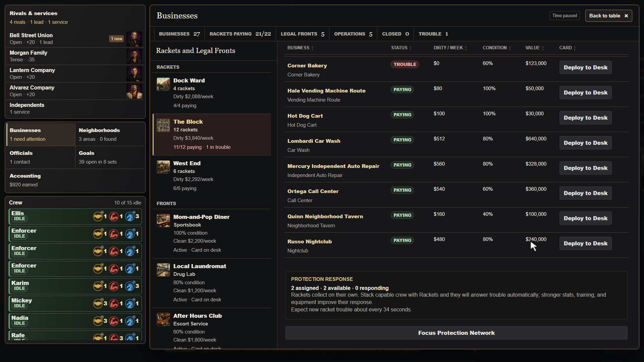This screenshot has width=644, height=362.
Task: Open Neighborhoods section in left panel
Action: tap(110, 134)
